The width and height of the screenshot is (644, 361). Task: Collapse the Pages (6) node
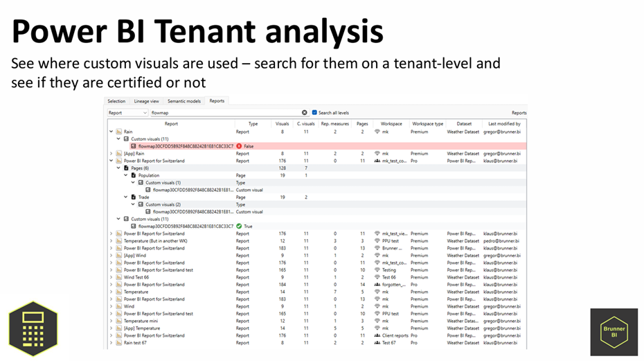pos(118,168)
